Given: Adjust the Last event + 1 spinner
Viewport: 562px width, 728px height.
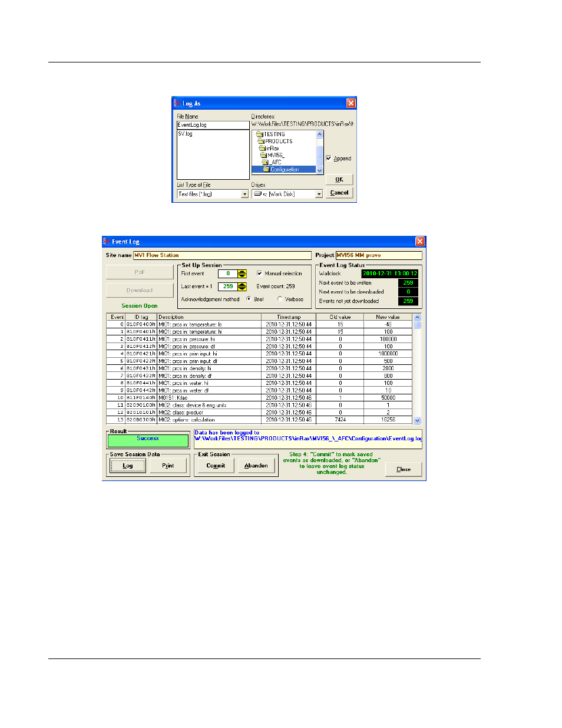Looking at the screenshot, I should [242, 286].
